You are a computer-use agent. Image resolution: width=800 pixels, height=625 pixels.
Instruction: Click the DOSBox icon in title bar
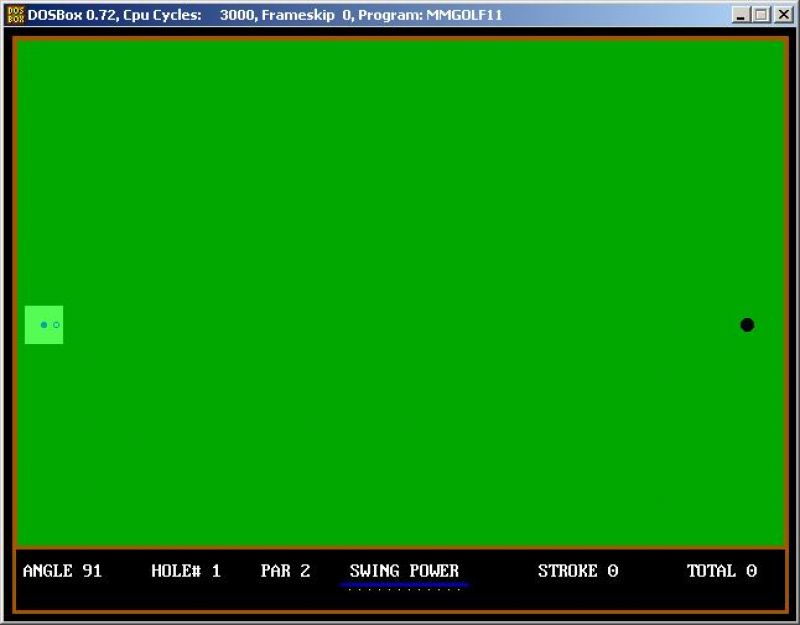click(x=16, y=15)
